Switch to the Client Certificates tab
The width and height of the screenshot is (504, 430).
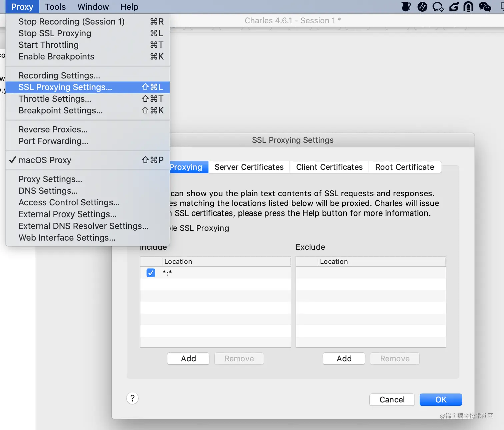point(329,167)
